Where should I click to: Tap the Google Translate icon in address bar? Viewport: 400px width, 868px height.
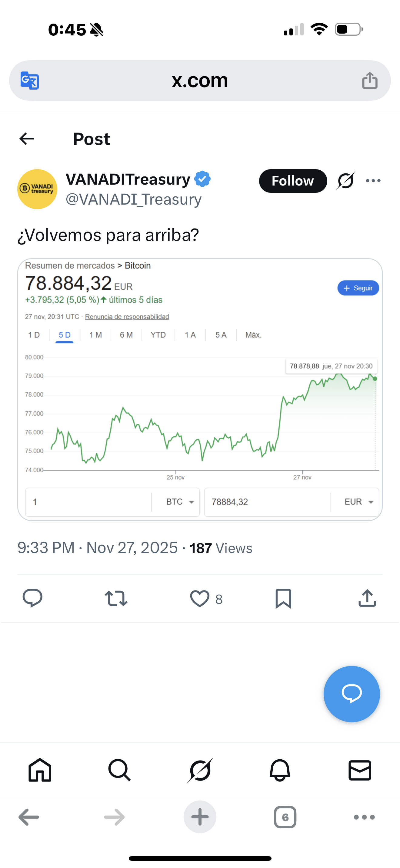pos(30,81)
